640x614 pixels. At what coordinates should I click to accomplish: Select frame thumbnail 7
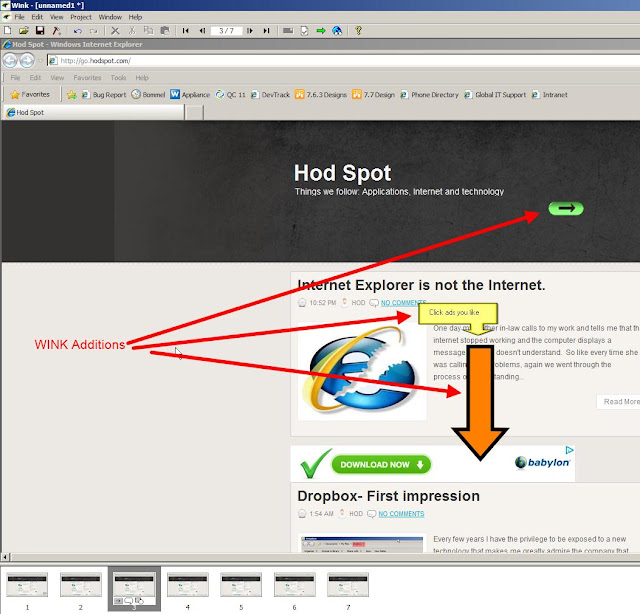348,585
